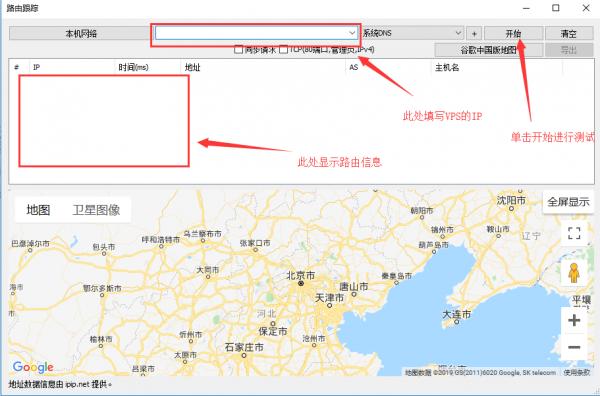Viewport: 600px width, 396px height.
Task: Switch to 地图 map view
Action: (38, 210)
